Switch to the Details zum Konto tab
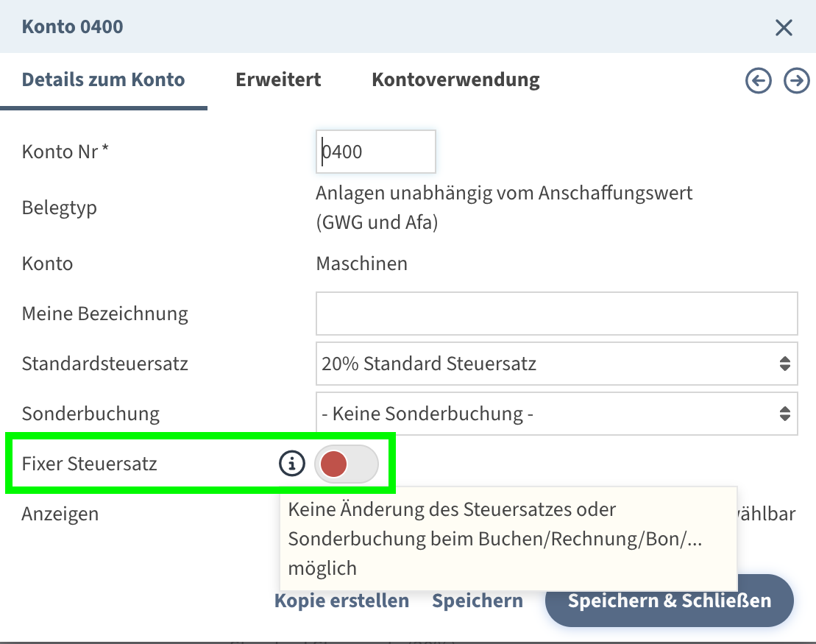The height and width of the screenshot is (644, 816). (103, 79)
